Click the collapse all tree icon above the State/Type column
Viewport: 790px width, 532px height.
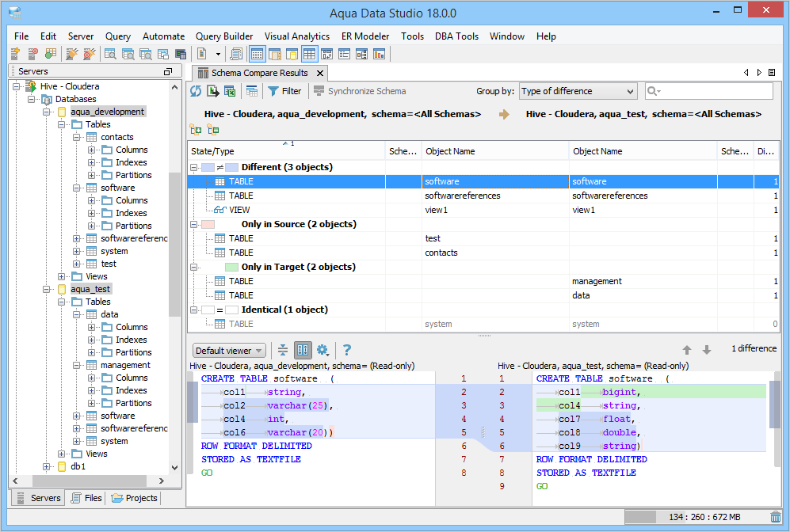(213, 130)
